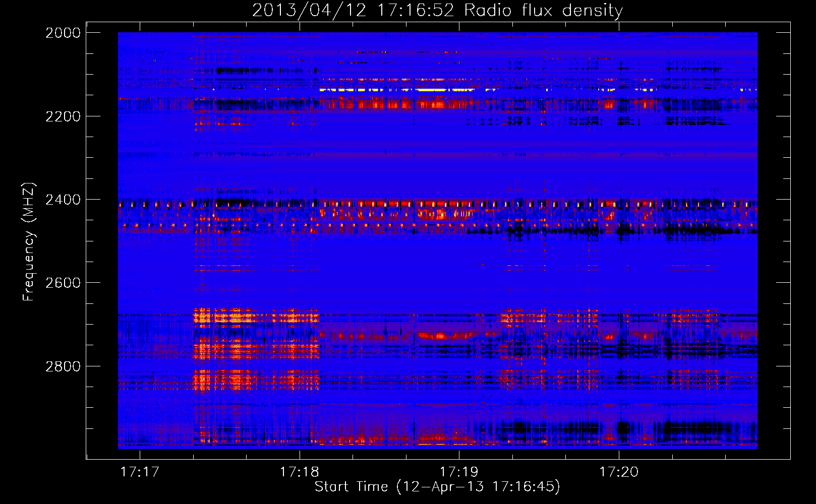Click the 'Start Time (12-Apr-13 17:16:45)' axis title
The height and width of the screenshot is (504, 816).
click(437, 487)
